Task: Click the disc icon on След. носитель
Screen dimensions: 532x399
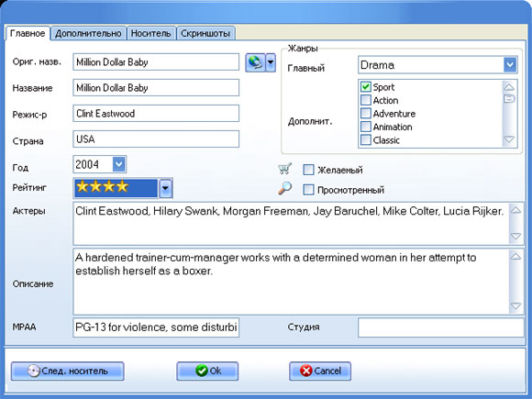Action: 34,371
